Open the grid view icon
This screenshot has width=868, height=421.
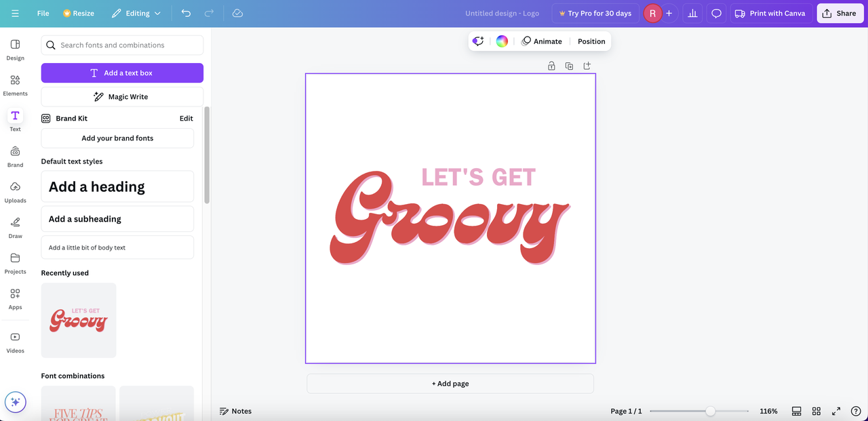(x=816, y=411)
